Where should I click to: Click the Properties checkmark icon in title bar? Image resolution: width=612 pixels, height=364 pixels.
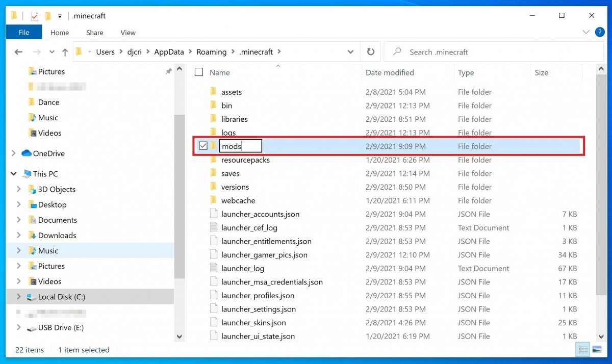coord(34,16)
